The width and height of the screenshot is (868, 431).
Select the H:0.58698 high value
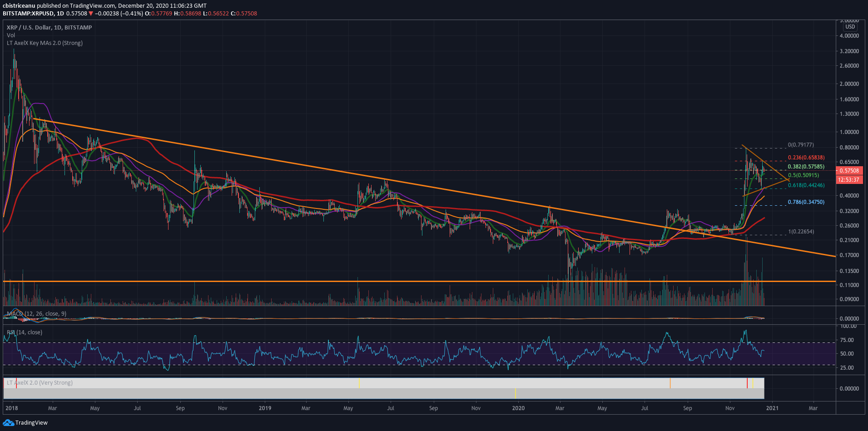click(188, 14)
